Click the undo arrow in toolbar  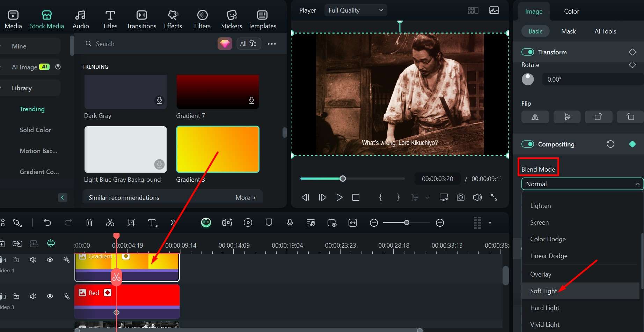(x=47, y=223)
